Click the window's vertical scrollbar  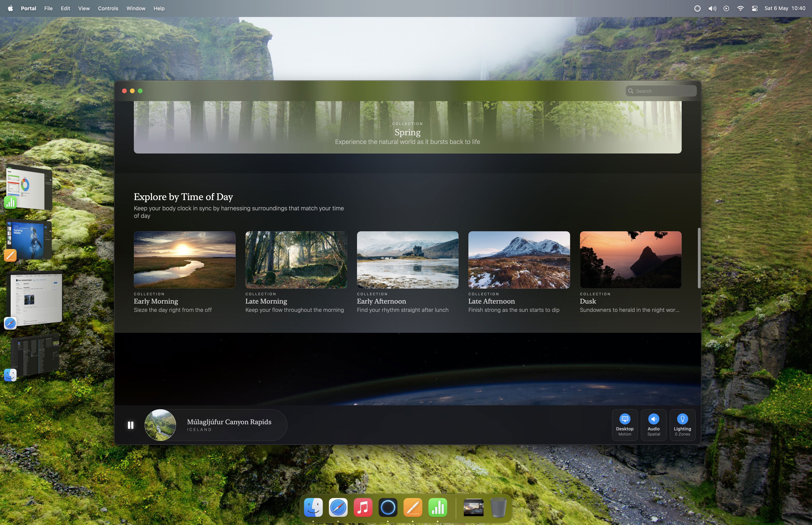point(699,258)
